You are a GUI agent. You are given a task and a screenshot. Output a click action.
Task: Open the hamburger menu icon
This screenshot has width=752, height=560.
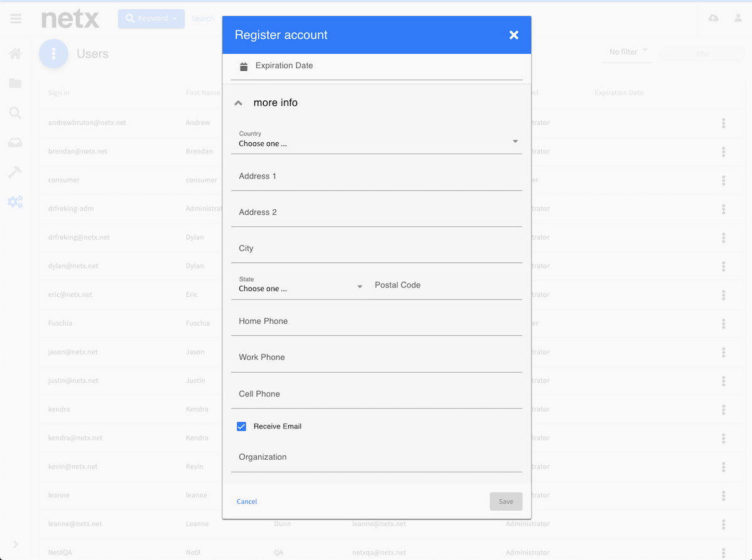(x=16, y=19)
